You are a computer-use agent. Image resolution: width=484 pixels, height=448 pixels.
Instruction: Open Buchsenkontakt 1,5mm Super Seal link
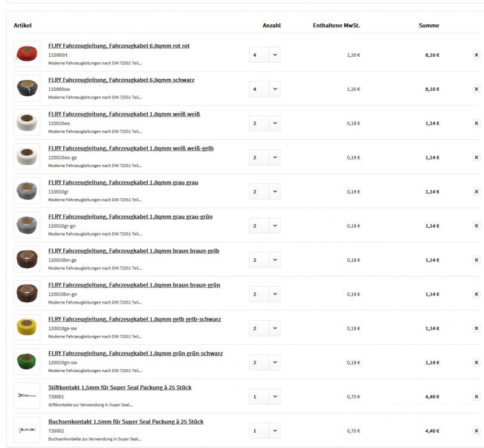click(x=126, y=422)
